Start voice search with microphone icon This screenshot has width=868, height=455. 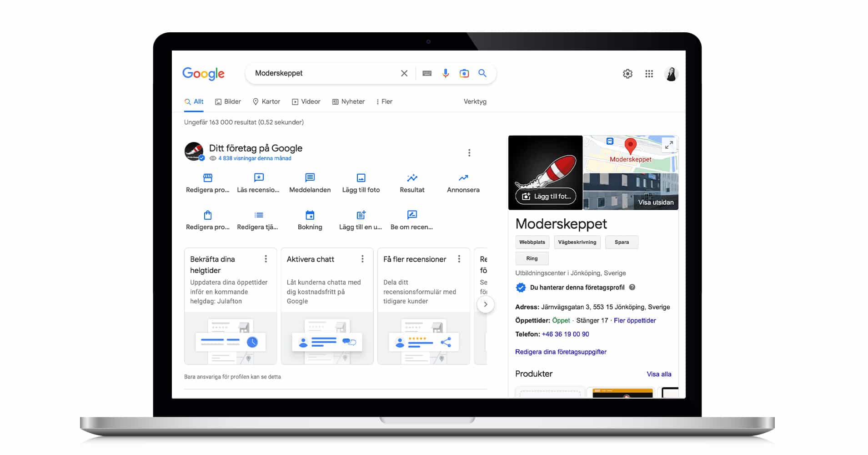click(x=446, y=73)
